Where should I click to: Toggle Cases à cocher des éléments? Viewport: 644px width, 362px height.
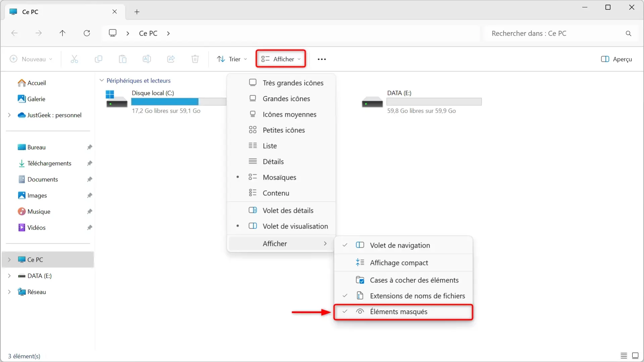pos(404,280)
